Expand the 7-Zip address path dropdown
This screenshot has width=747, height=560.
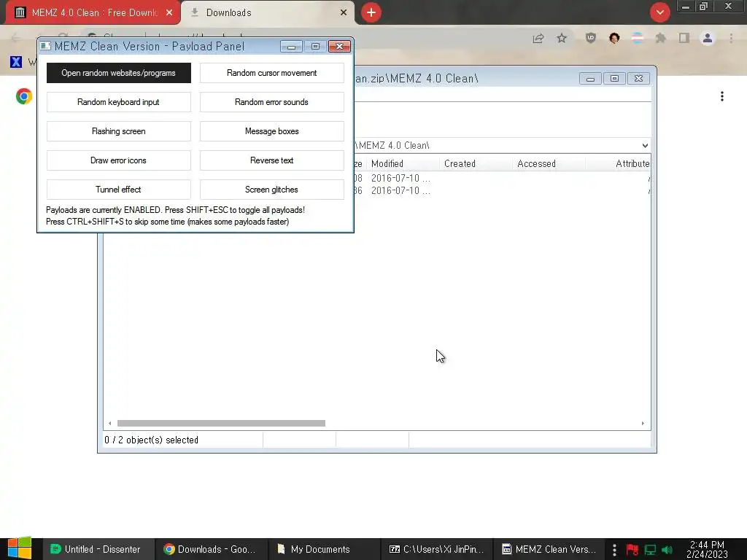(x=645, y=145)
